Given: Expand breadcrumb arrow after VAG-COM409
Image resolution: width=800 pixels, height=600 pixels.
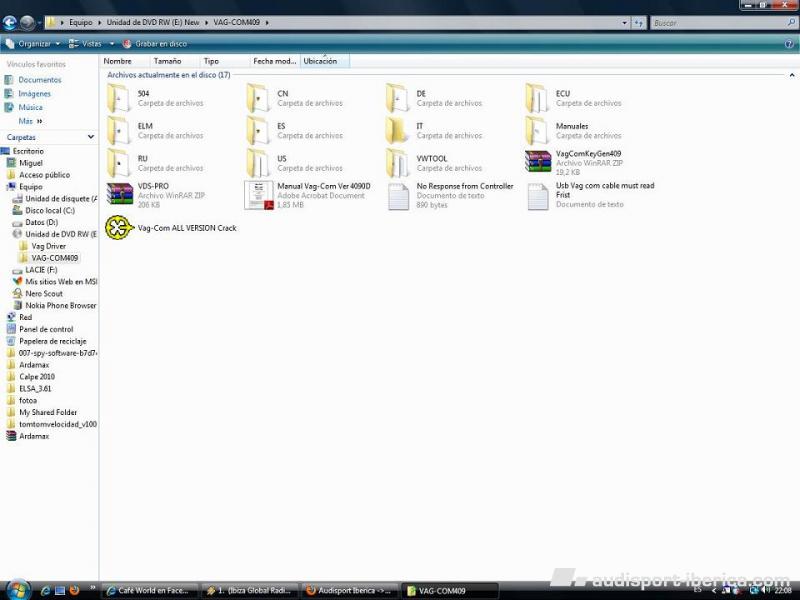Looking at the screenshot, I should 267,22.
